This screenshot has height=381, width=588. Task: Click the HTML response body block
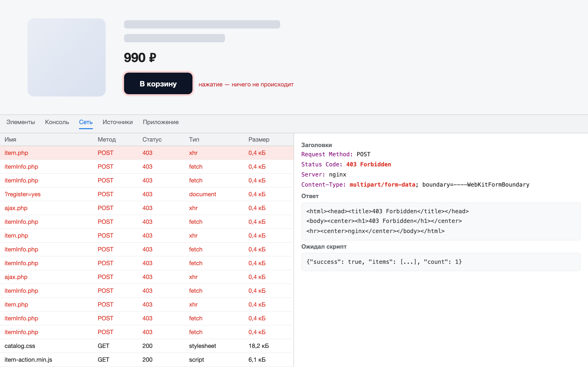(x=441, y=221)
